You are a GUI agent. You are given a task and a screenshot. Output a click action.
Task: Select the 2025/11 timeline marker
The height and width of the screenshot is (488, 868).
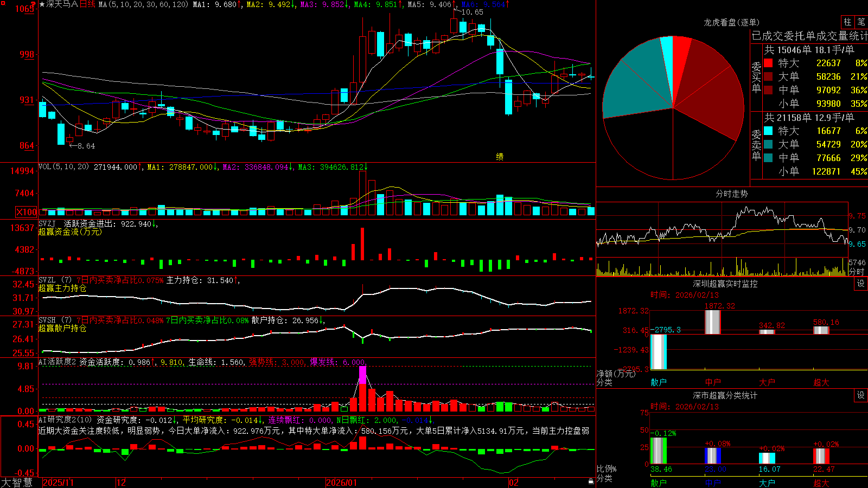coord(58,483)
